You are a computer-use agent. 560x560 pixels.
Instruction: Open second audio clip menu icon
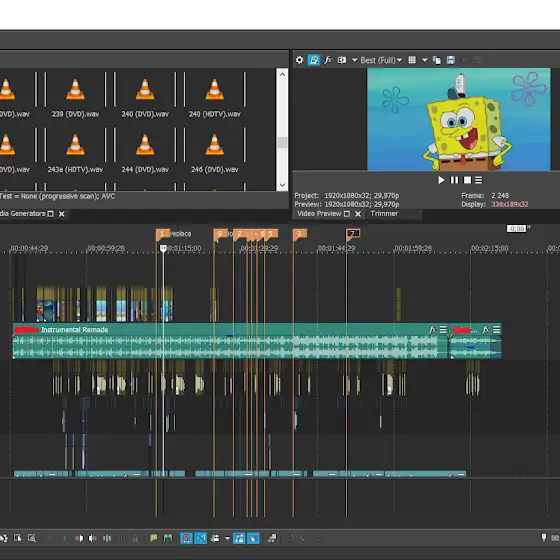(x=496, y=329)
